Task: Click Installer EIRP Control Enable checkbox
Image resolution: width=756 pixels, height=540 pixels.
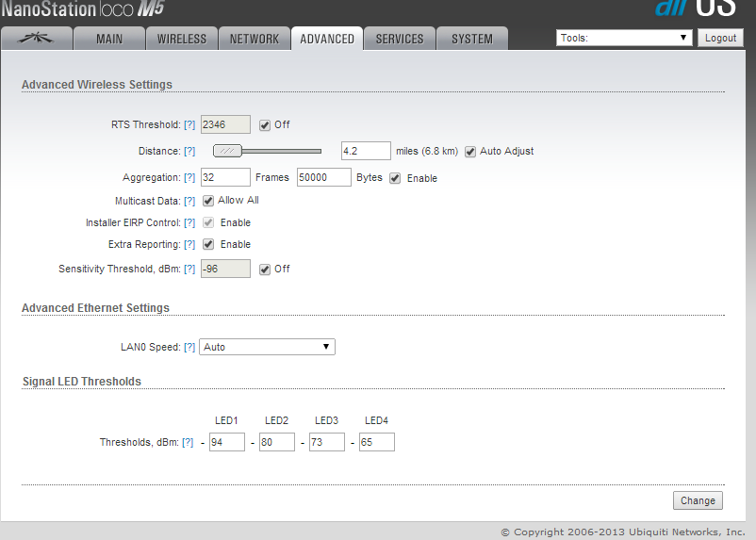Action: pyautogui.click(x=207, y=222)
